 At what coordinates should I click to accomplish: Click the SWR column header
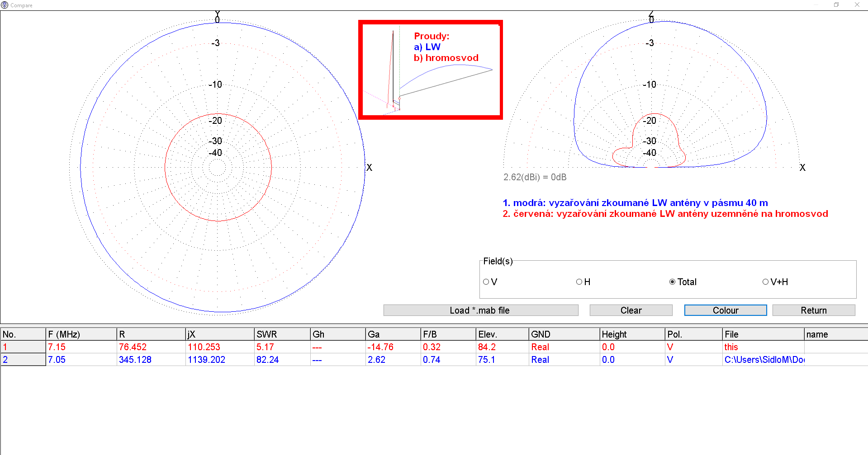(282, 334)
